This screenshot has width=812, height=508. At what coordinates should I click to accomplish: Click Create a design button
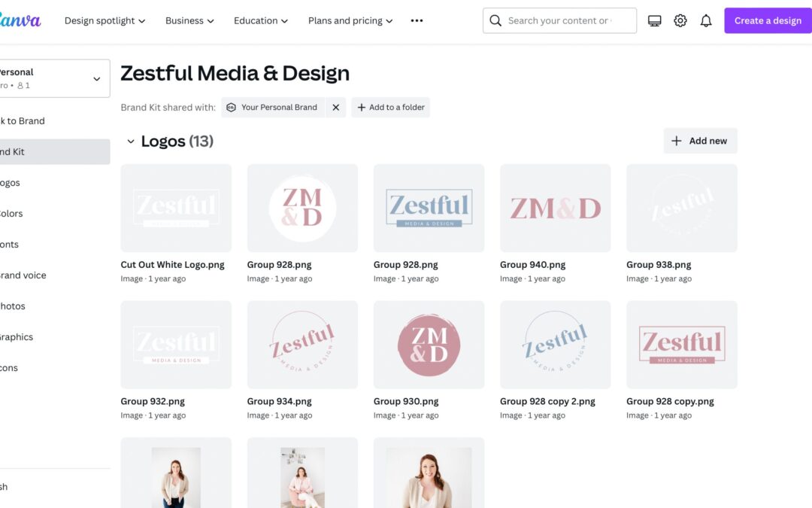pyautogui.click(x=768, y=21)
